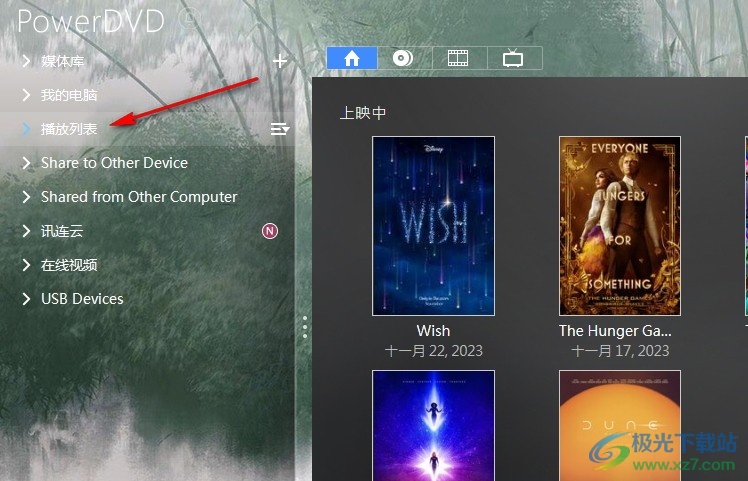This screenshot has width=748, height=481.
Task: Click the N badge next to 讯连云
Action: (x=270, y=231)
